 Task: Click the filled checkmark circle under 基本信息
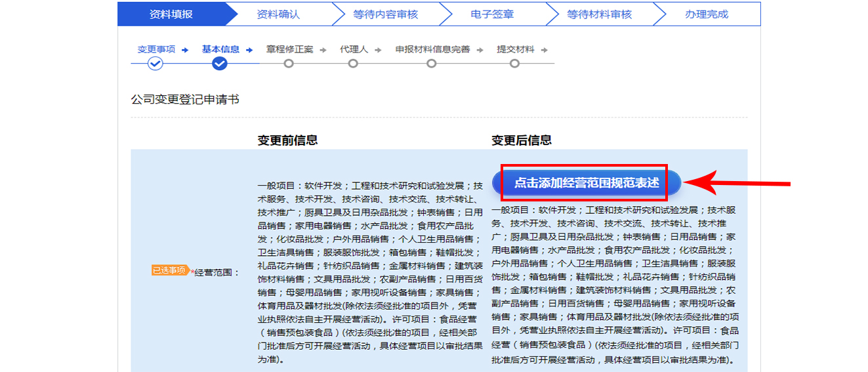point(220,64)
